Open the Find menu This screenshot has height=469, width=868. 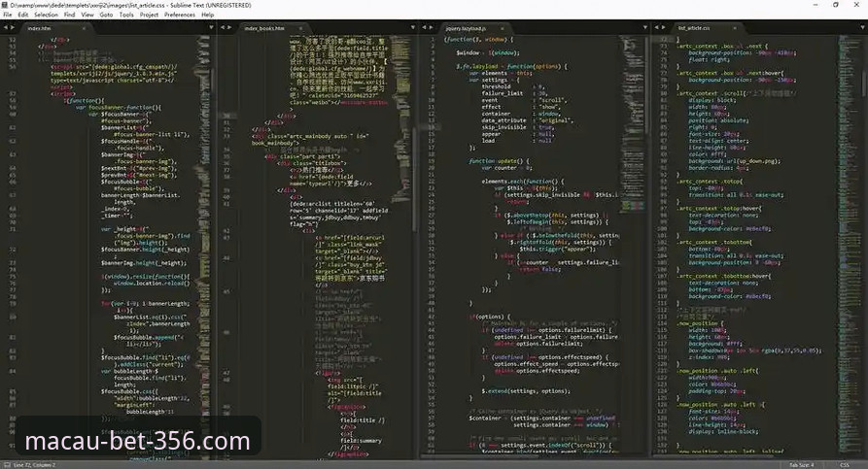(x=69, y=15)
